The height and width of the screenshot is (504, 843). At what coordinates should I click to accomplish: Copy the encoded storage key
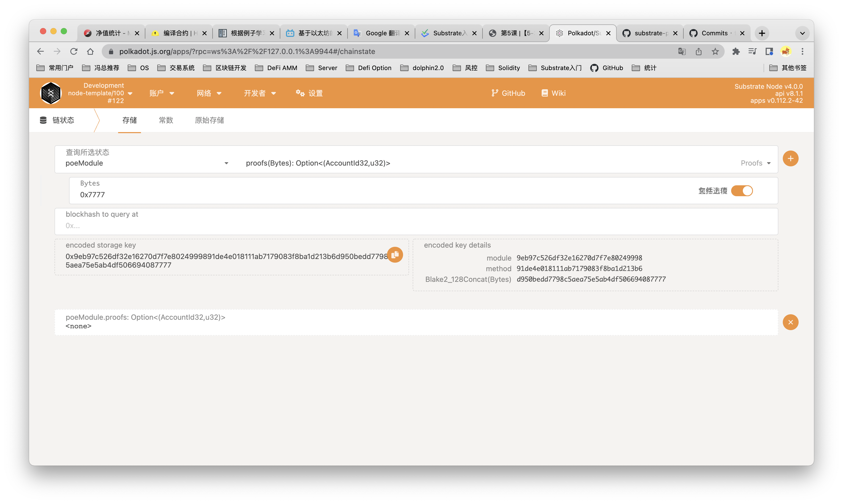click(x=395, y=255)
